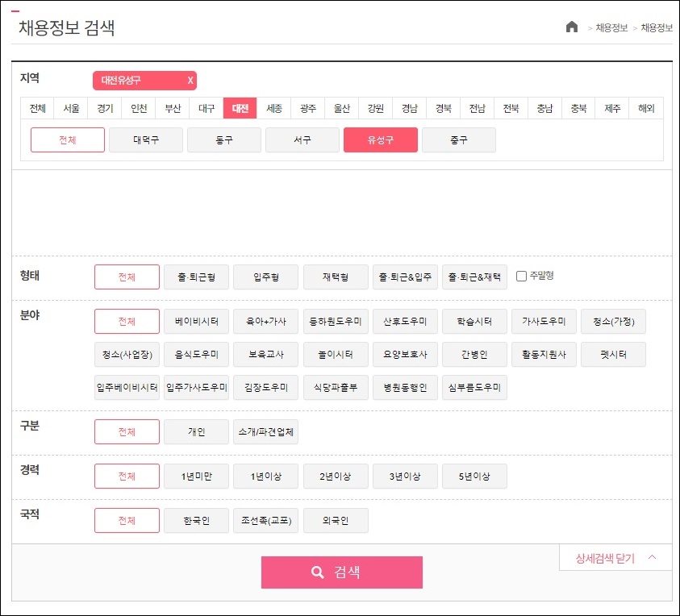
Task: Filter by 개인 employer type
Action: 197,431
